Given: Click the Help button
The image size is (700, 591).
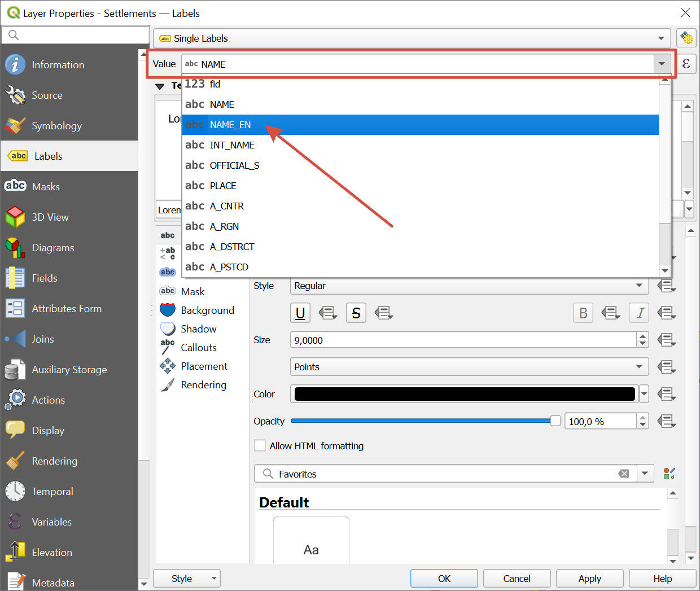Looking at the screenshot, I should point(662,578).
